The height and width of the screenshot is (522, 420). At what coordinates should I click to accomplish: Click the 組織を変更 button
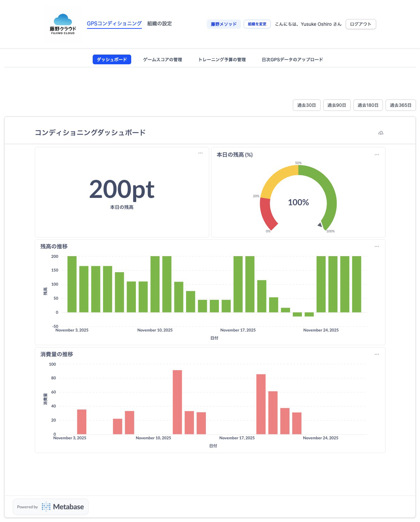click(x=257, y=24)
